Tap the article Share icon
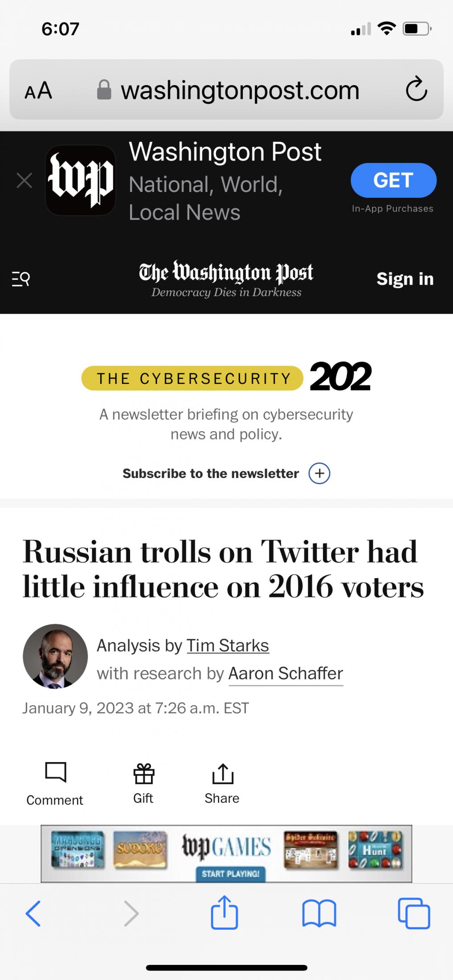This screenshot has width=453, height=980. click(222, 774)
